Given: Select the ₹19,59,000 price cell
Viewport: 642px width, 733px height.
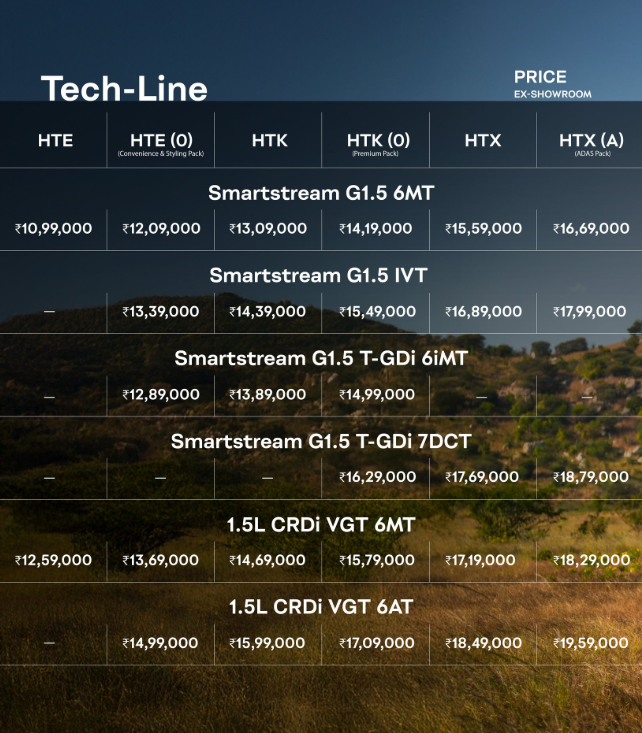Looking at the screenshot, I should click(590, 643).
